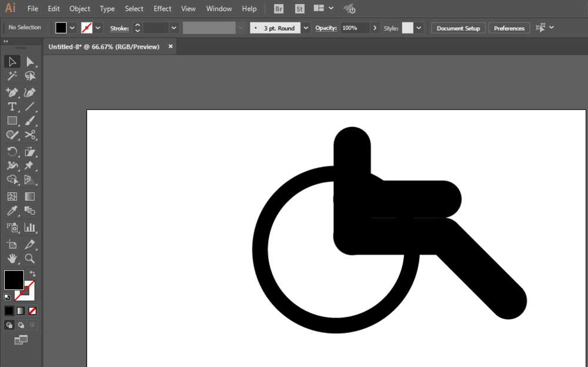Apply None to the active color
The width and height of the screenshot is (588, 367).
coord(32,311)
